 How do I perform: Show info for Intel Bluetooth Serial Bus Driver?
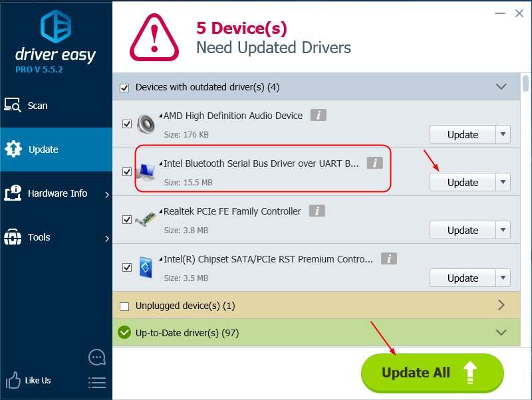375,163
